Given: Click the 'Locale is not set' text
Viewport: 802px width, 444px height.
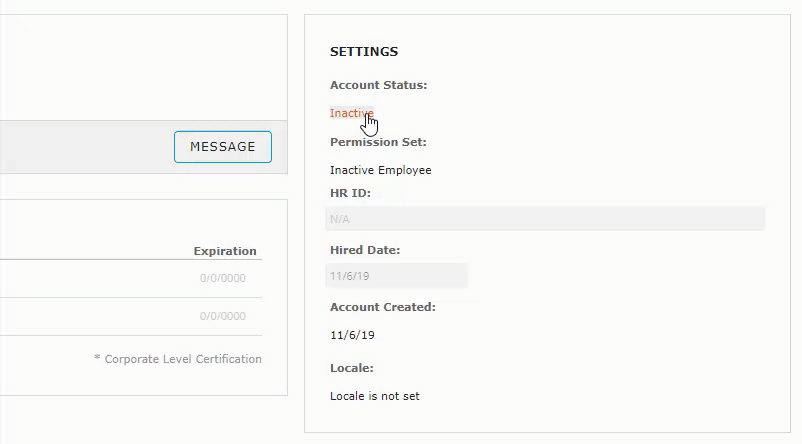Looking at the screenshot, I should (374, 396).
